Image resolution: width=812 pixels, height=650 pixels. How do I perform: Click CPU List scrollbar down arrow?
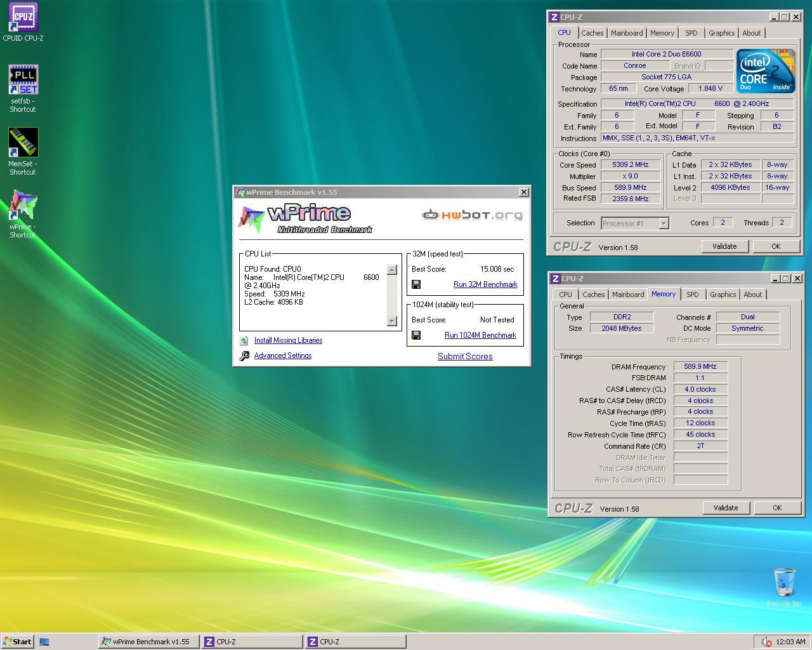pos(392,321)
